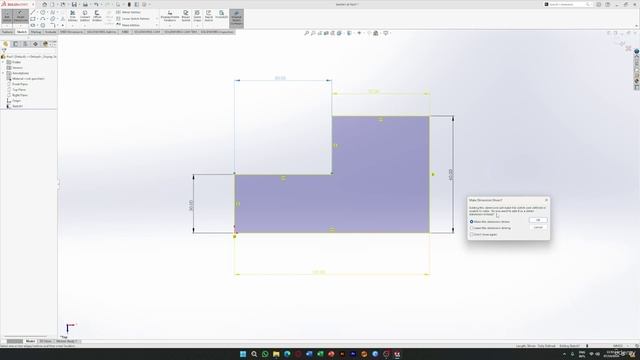The height and width of the screenshot is (360, 640).
Task: Expand the History folder in tree
Action: point(4,62)
